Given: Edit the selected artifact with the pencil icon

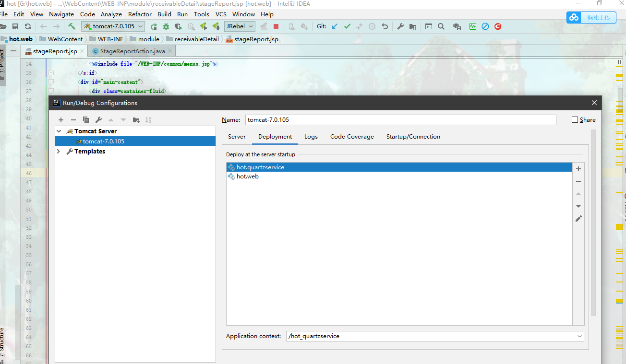Looking at the screenshot, I should (578, 219).
